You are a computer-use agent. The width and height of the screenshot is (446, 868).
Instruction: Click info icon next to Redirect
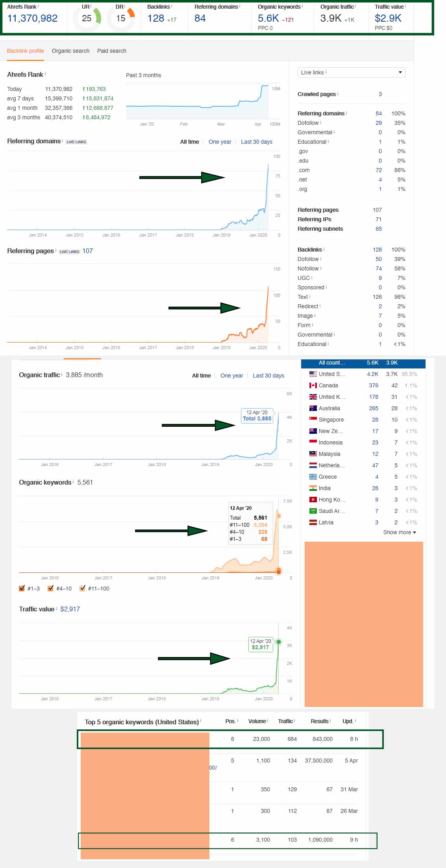(320, 306)
